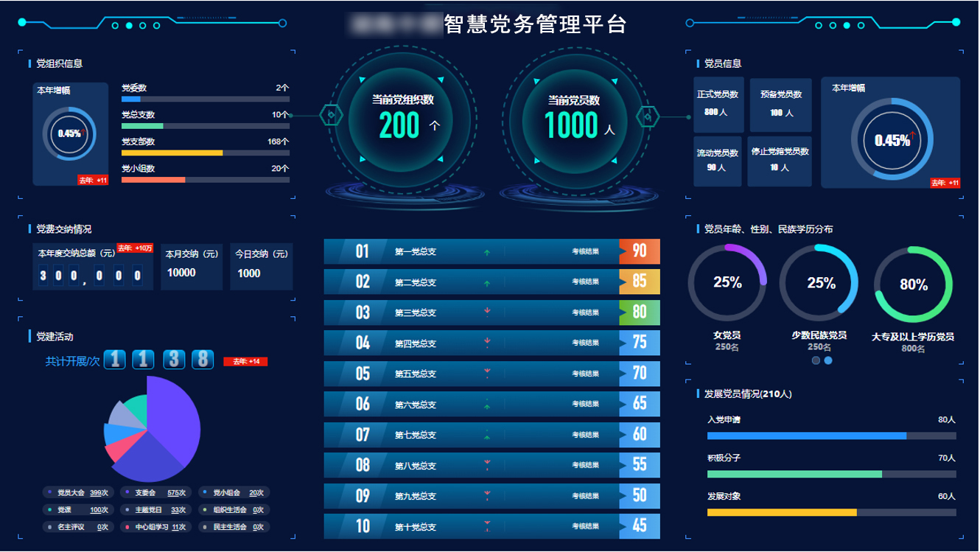This screenshot has width=980, height=552.
Task: Click the 预备党员数 100人 card
Action: coord(781,104)
